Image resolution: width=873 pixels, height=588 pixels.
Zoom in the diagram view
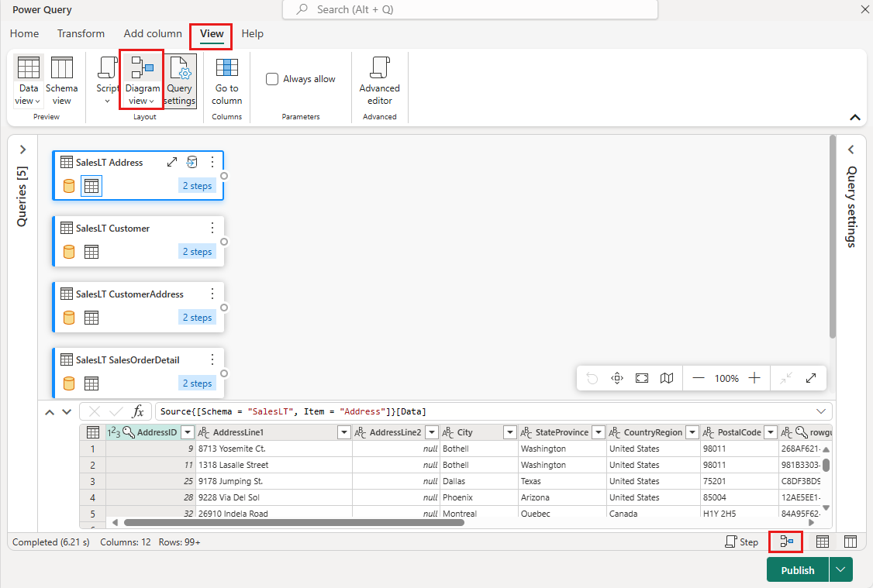coord(754,378)
